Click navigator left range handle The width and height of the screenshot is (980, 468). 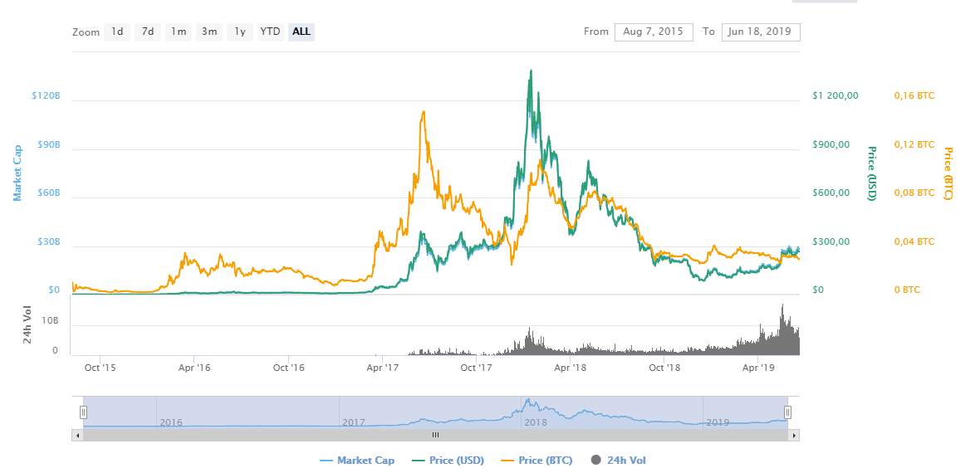83,412
